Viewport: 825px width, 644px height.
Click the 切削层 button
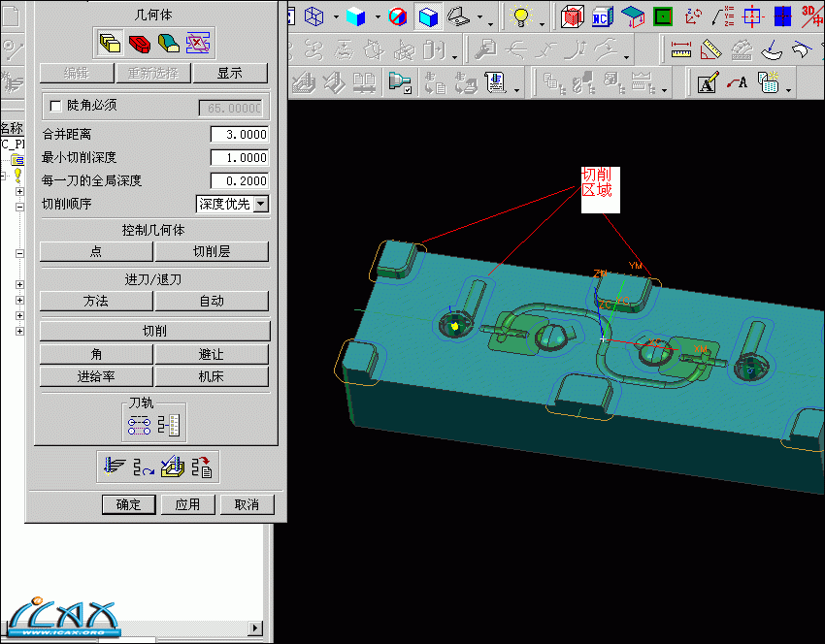tap(211, 252)
